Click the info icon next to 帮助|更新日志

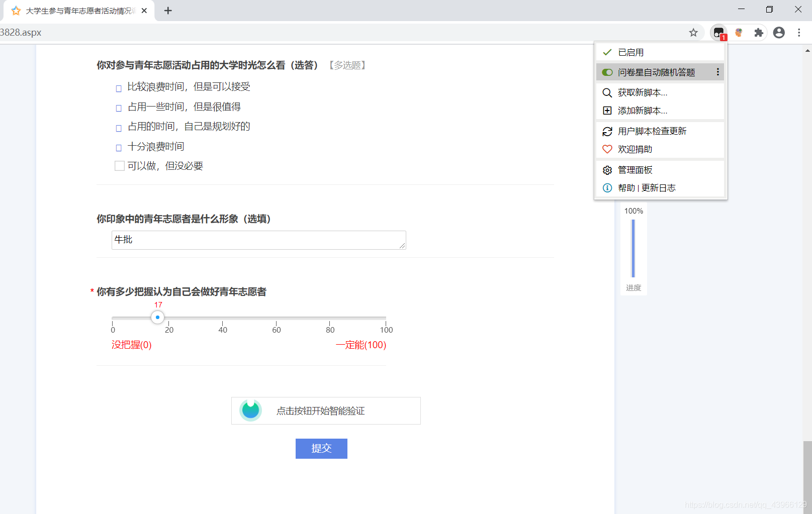(x=607, y=188)
